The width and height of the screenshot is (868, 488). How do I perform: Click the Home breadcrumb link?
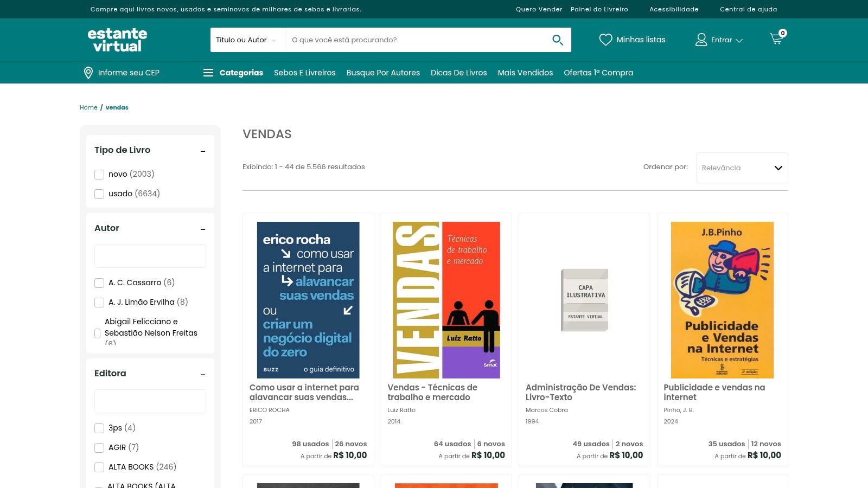pyautogui.click(x=88, y=107)
